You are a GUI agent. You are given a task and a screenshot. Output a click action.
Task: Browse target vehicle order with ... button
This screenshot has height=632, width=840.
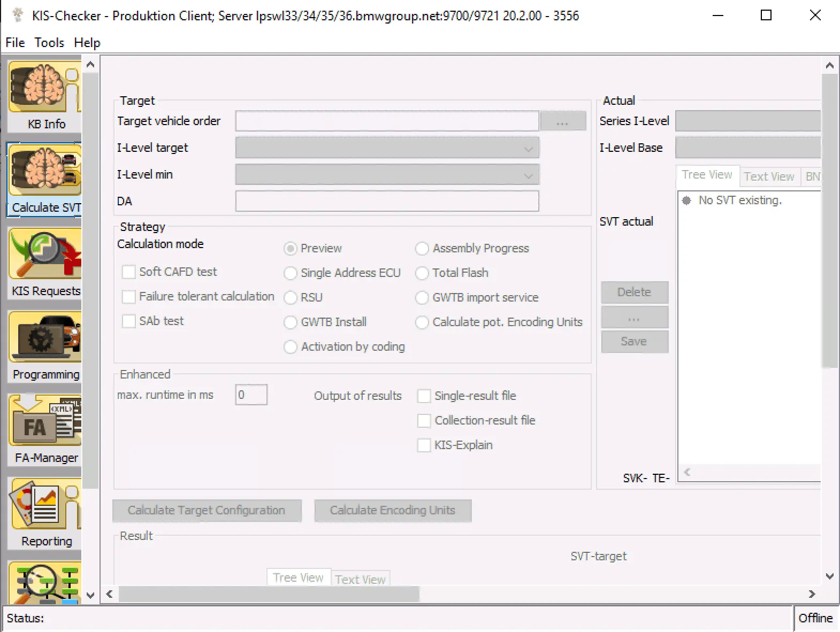(x=563, y=121)
